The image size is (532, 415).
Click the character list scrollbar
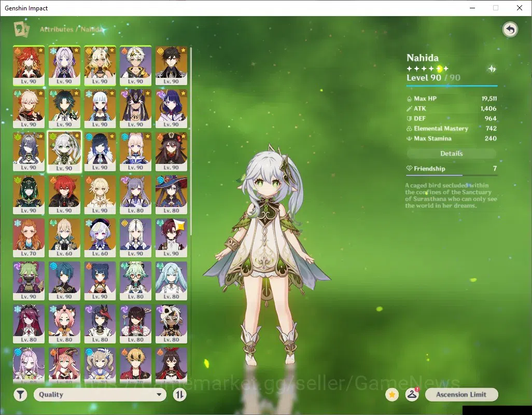tap(191, 141)
